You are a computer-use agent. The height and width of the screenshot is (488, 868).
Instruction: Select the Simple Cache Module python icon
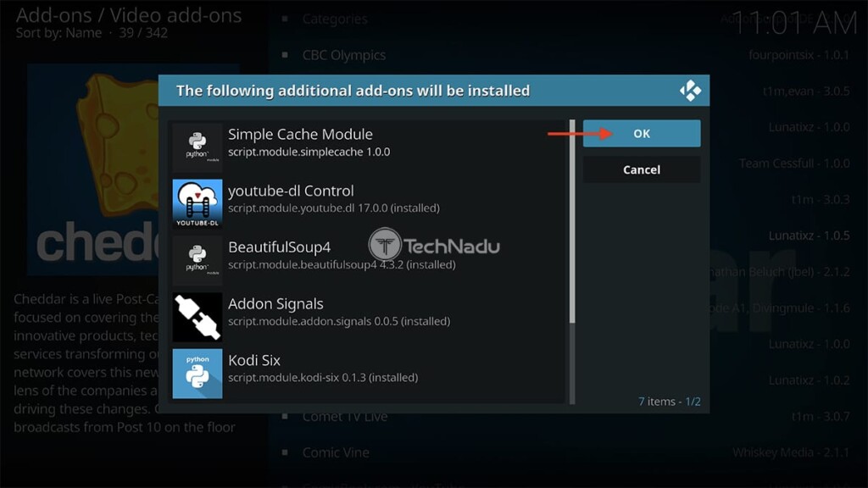197,147
